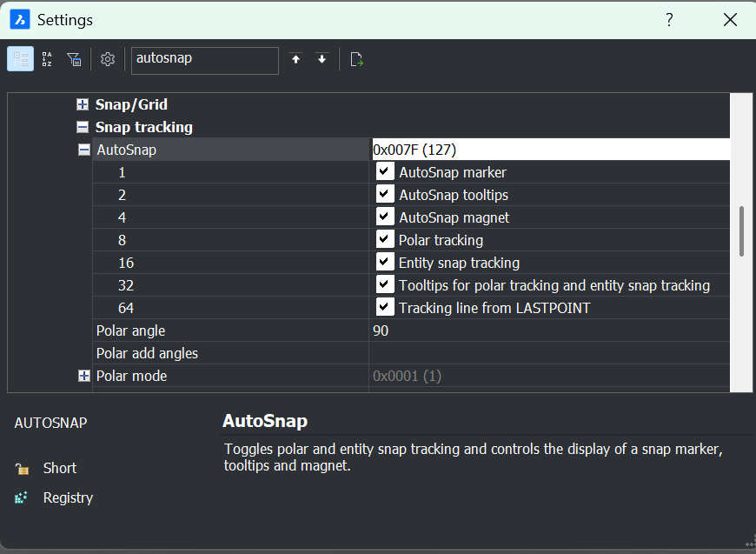This screenshot has width=756, height=554.
Task: Click the settings list scrollbar thumb
Action: point(741,231)
